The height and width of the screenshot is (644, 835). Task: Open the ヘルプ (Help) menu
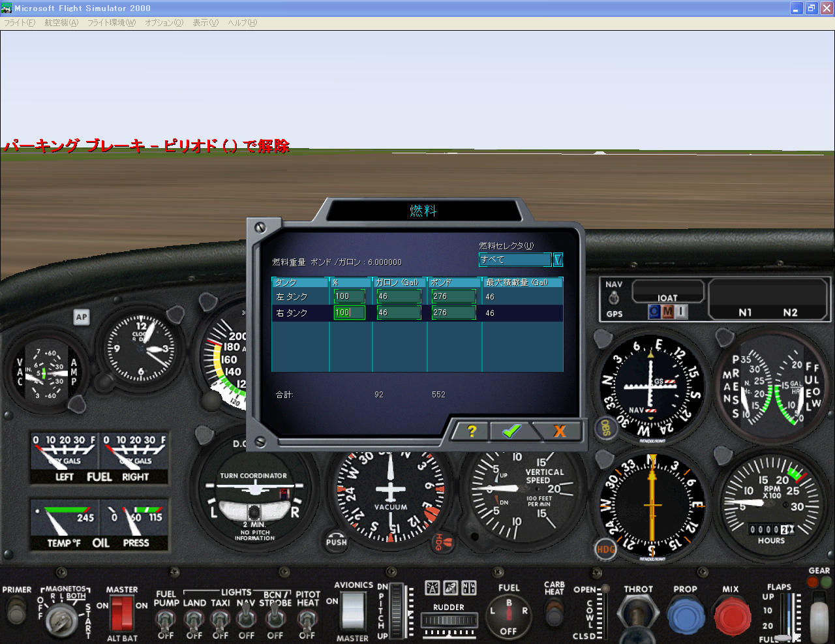tap(242, 23)
